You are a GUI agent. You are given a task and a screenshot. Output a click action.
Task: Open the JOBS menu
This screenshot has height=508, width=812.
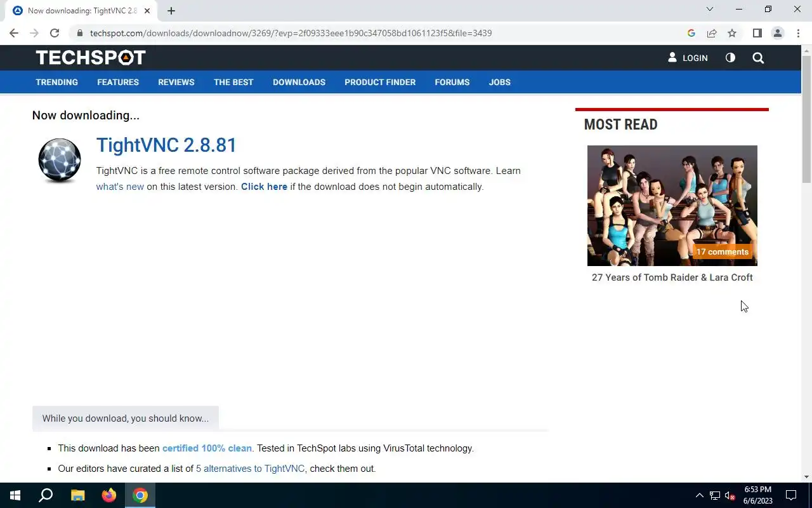pyautogui.click(x=499, y=82)
